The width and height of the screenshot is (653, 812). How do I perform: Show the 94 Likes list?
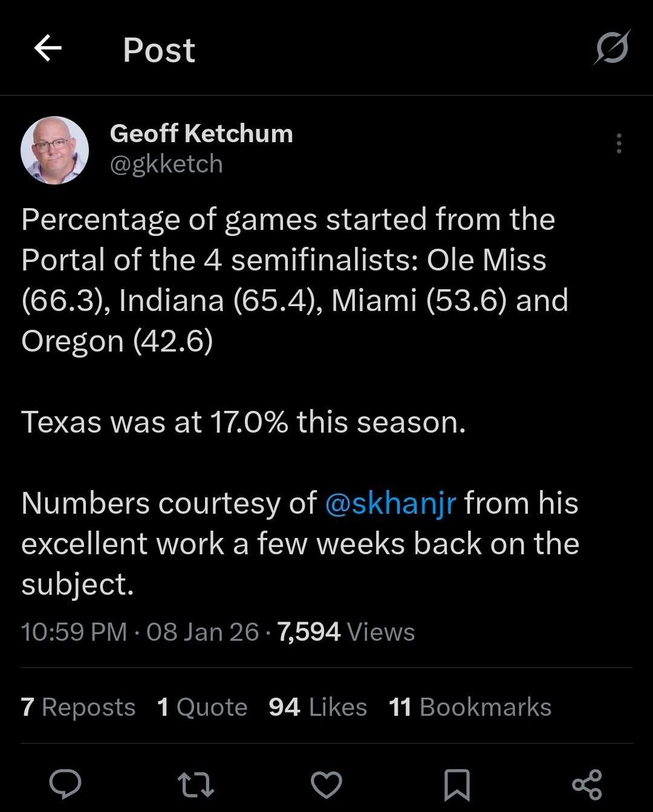(317, 707)
